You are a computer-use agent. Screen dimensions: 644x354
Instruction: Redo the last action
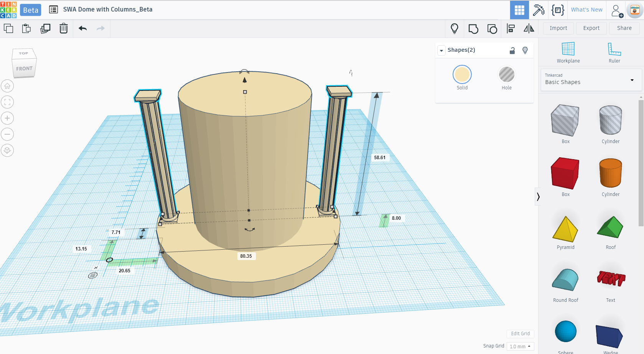tap(100, 28)
